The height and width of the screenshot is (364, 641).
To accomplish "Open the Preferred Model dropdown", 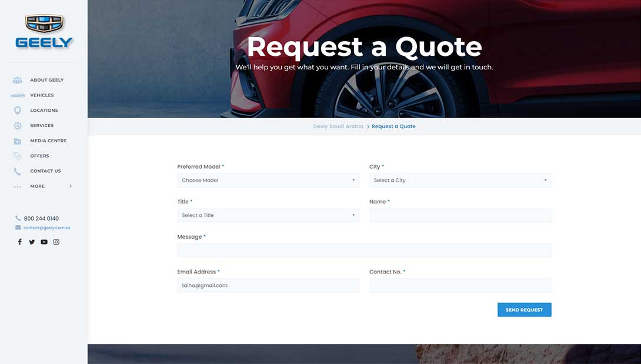I will [x=268, y=181].
